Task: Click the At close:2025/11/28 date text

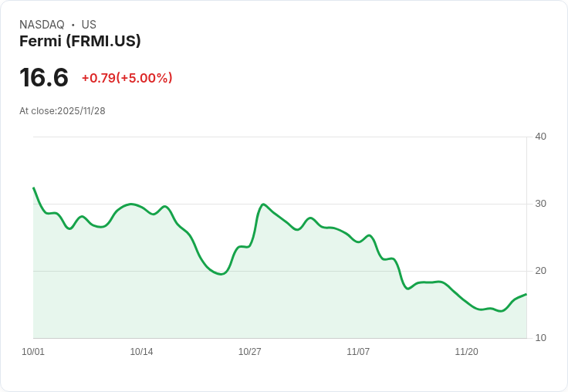Action: pyautogui.click(x=63, y=111)
